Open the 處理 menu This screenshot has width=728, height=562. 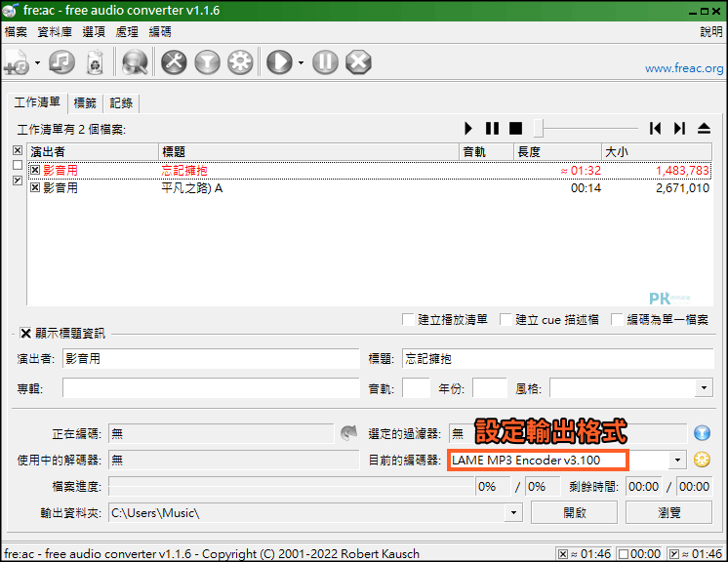127,31
